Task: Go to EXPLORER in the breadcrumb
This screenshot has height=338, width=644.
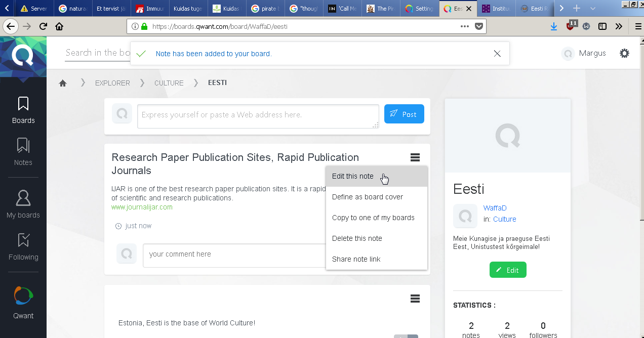Action: click(112, 83)
